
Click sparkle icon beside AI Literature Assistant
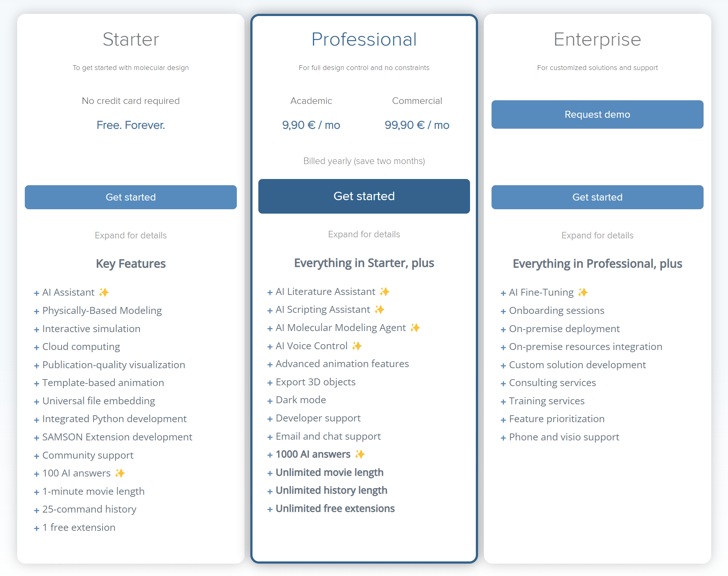[x=384, y=292]
